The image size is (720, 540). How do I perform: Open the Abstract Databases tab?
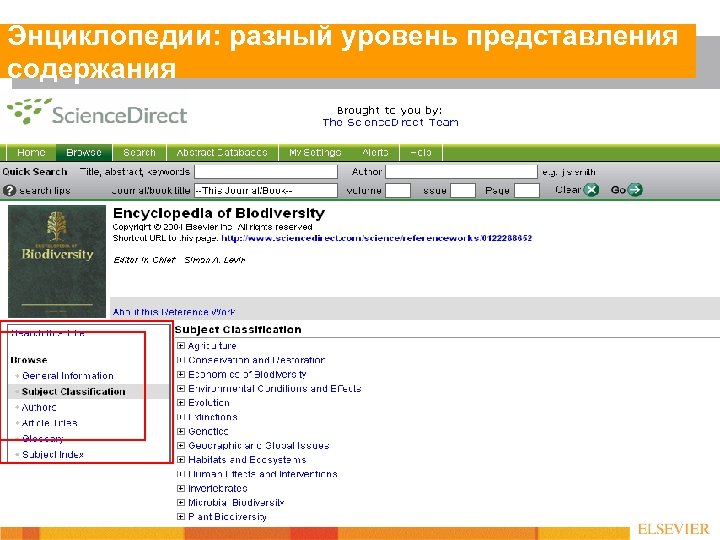click(222, 152)
